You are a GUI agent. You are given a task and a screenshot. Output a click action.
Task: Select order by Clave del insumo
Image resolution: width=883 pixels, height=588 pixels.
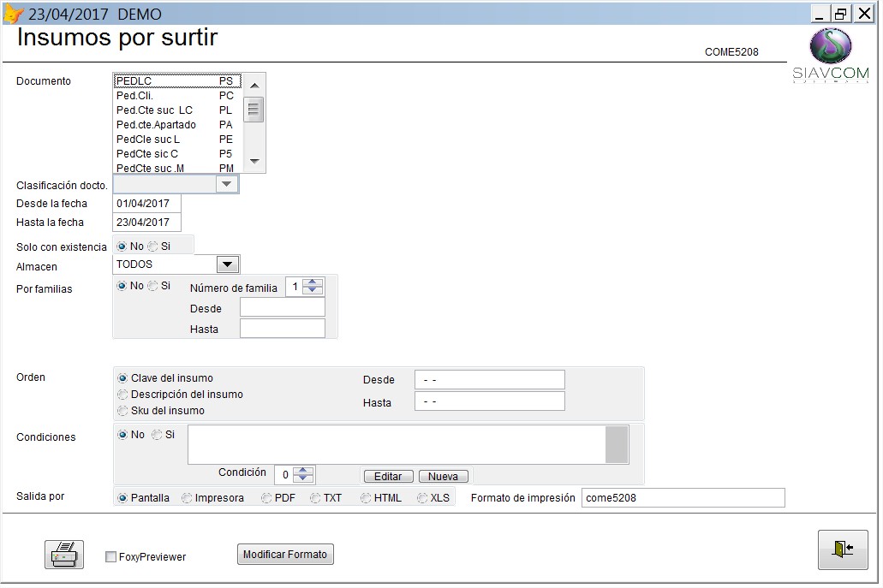point(165,378)
